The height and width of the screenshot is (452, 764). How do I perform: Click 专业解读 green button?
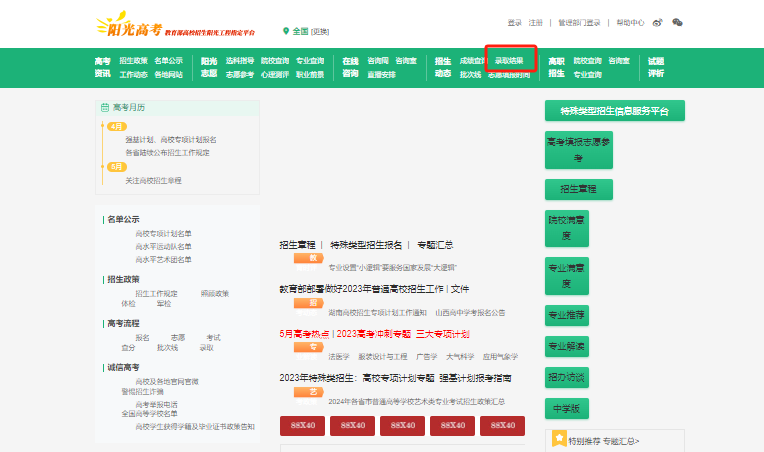click(567, 346)
